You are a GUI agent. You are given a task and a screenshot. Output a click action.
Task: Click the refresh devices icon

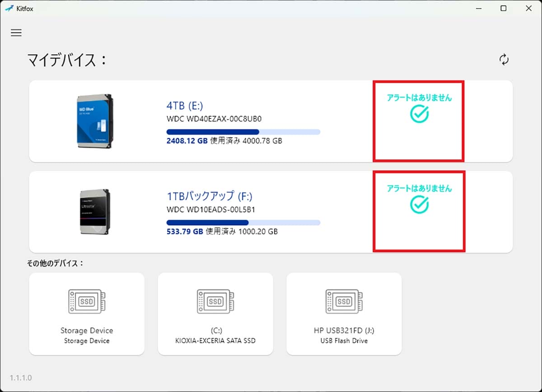(x=504, y=60)
